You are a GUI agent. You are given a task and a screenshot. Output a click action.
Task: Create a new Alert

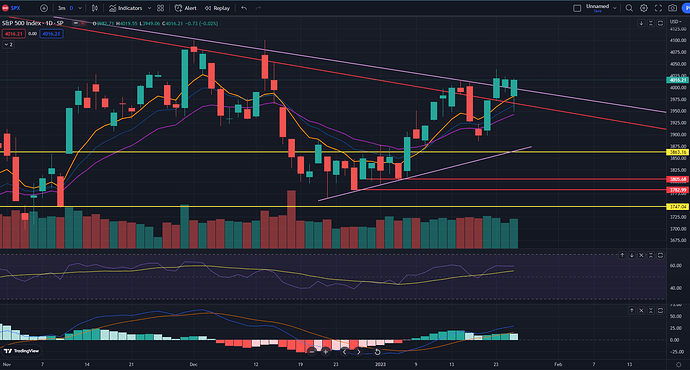point(186,8)
